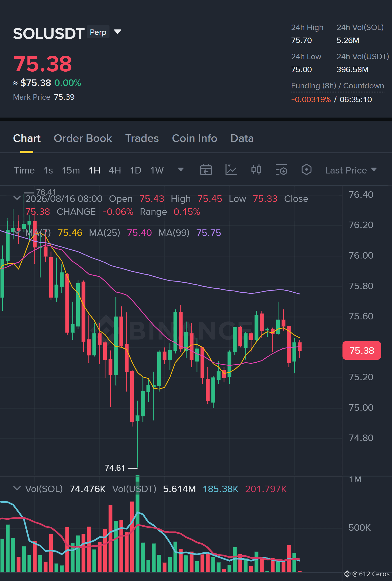The width and height of the screenshot is (392, 581).
Task: Select the 4H chart interval
Action: pyautogui.click(x=115, y=170)
